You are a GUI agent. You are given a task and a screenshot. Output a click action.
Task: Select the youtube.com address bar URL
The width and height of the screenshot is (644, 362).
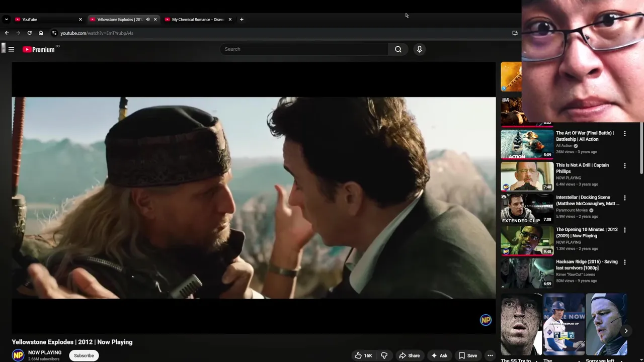pos(97,33)
